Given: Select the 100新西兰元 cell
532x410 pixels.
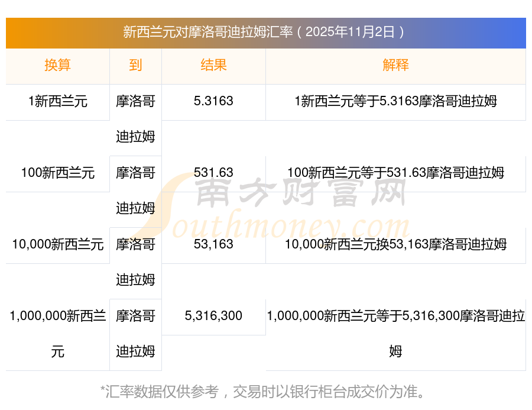Looking at the screenshot, I should 57,173.
